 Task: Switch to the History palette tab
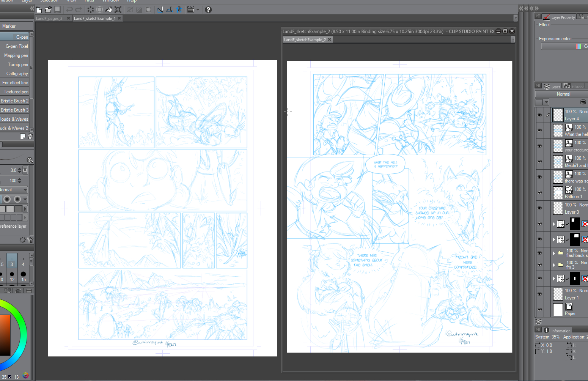click(x=574, y=86)
